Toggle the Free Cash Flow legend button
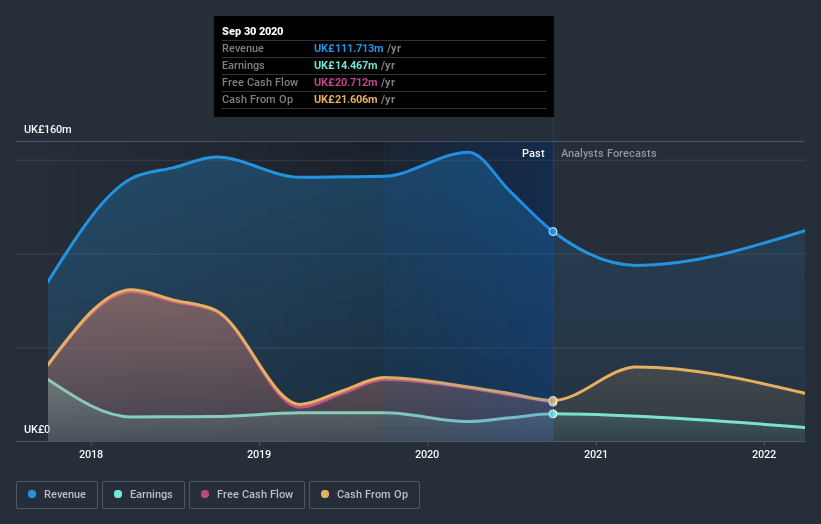Viewport: 821px width, 524px height. coord(247,495)
